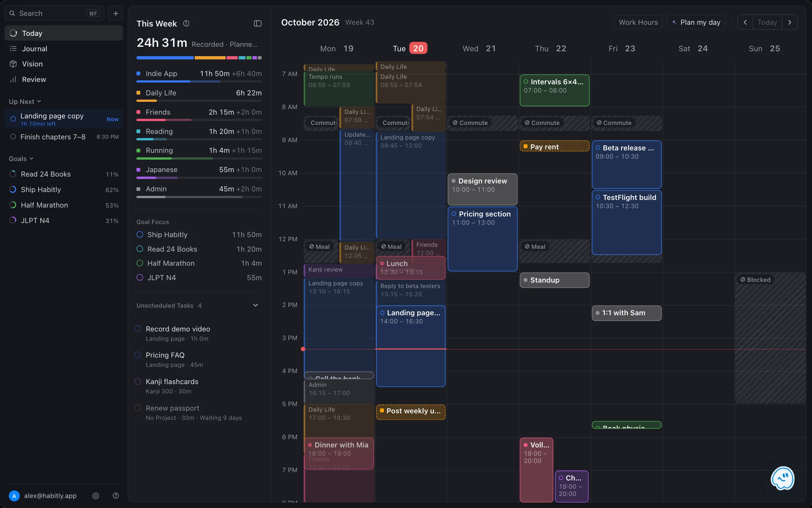The height and width of the screenshot is (508, 812).
Task: Go to previous week with left arrow
Action: pos(745,22)
